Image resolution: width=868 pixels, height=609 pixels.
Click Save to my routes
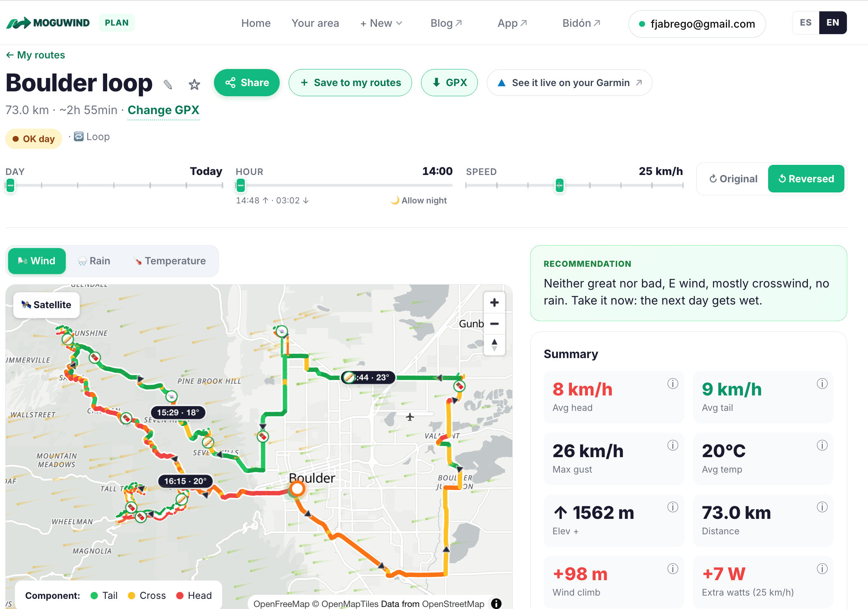[350, 83]
